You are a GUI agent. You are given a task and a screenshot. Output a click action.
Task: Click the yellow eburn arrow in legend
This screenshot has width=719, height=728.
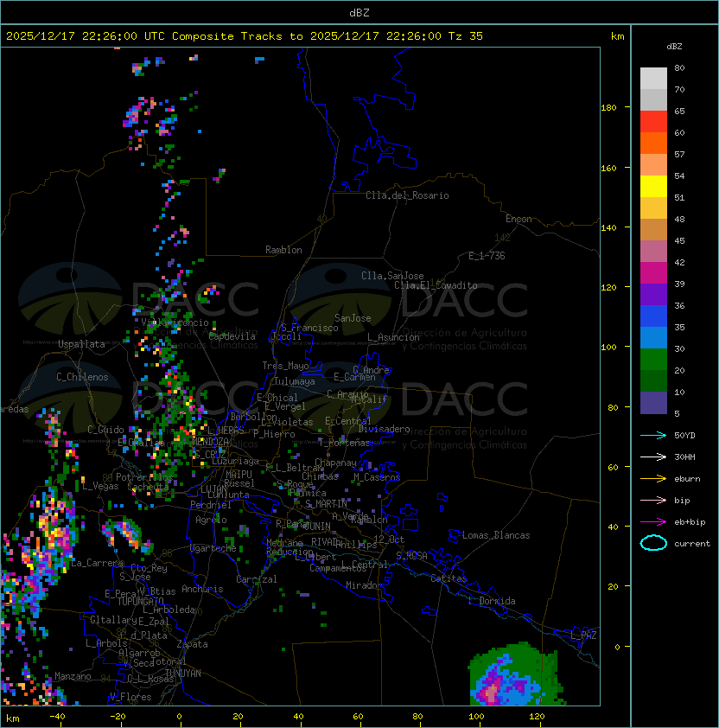tap(653, 479)
